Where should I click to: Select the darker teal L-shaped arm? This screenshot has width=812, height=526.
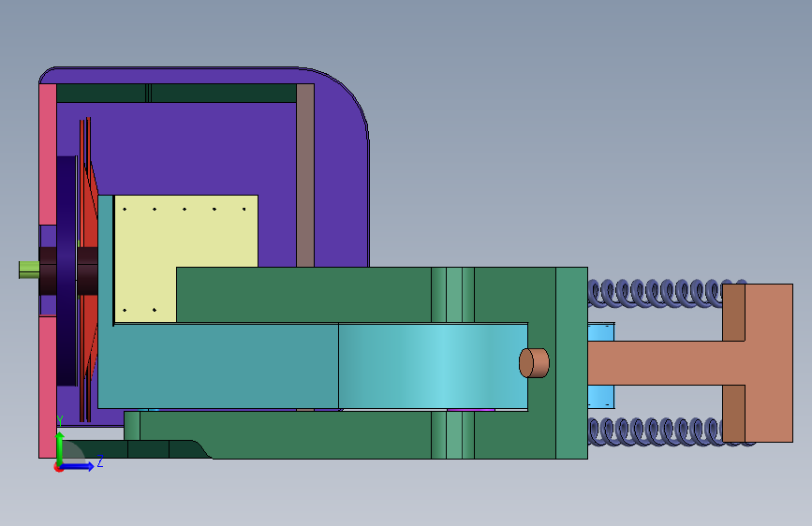click(217, 366)
